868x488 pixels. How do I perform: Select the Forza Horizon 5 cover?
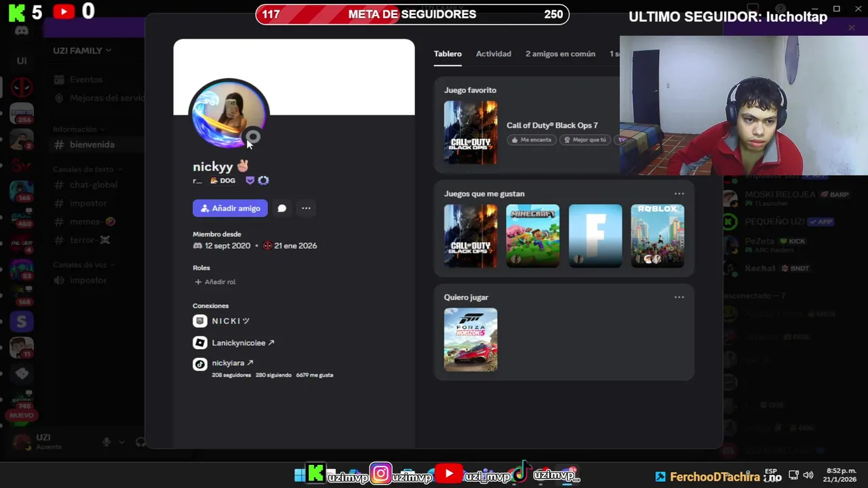point(471,340)
